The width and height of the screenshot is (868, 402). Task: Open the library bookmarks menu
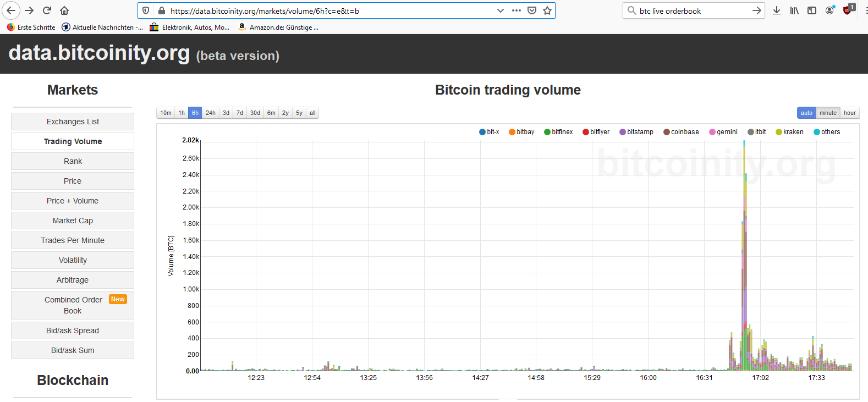coord(794,10)
